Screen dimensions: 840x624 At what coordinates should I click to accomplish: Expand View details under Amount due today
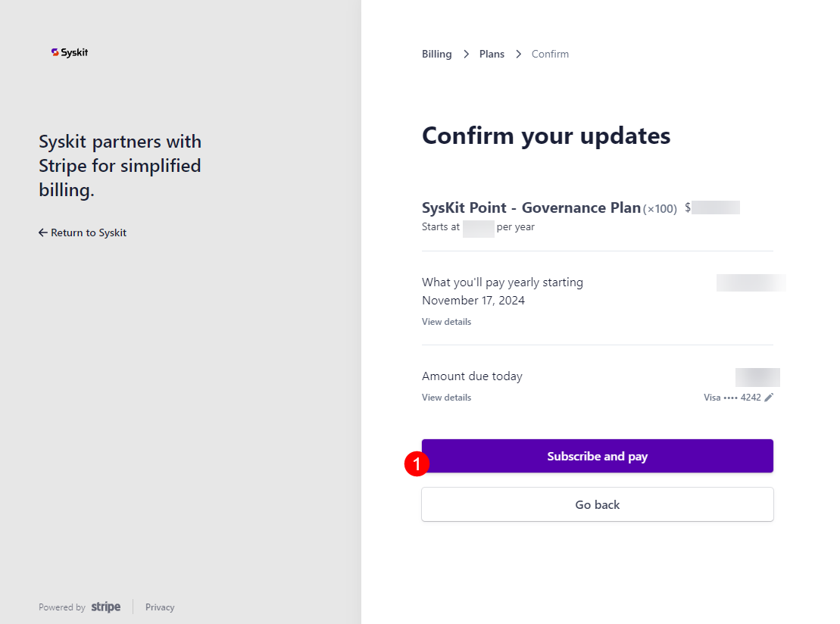[446, 397]
